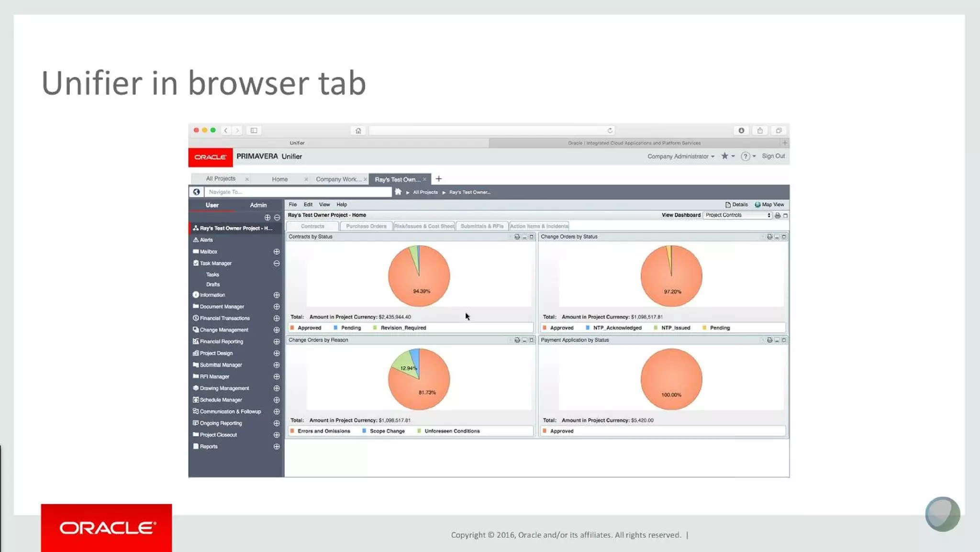Open the Company Administrator dropdown
980x552 pixels.
point(680,156)
